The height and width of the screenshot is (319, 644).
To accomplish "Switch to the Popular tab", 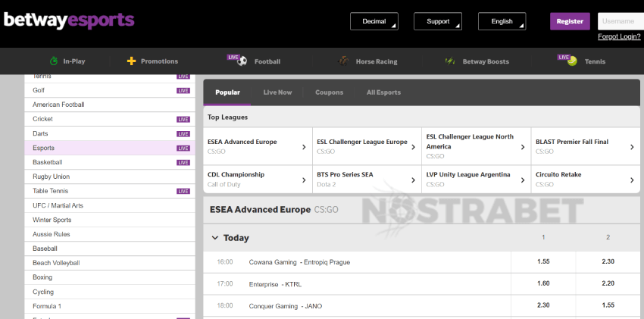I will [227, 92].
